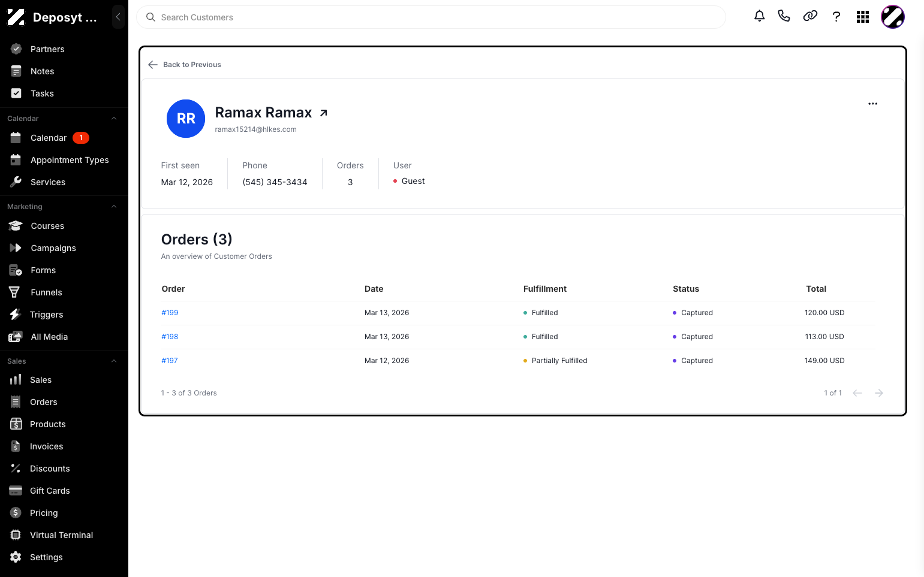Click the RR customer avatar
The height and width of the screenshot is (577, 924).
(x=186, y=119)
